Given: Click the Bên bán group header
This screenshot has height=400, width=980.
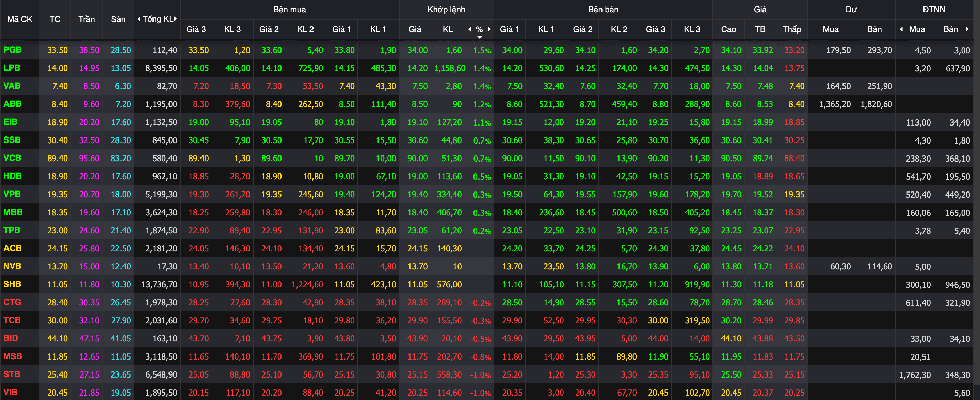Looking at the screenshot, I should click(x=603, y=10).
